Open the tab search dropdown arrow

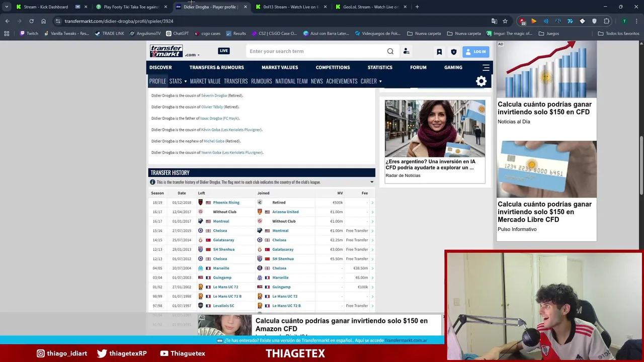[x=7, y=7]
